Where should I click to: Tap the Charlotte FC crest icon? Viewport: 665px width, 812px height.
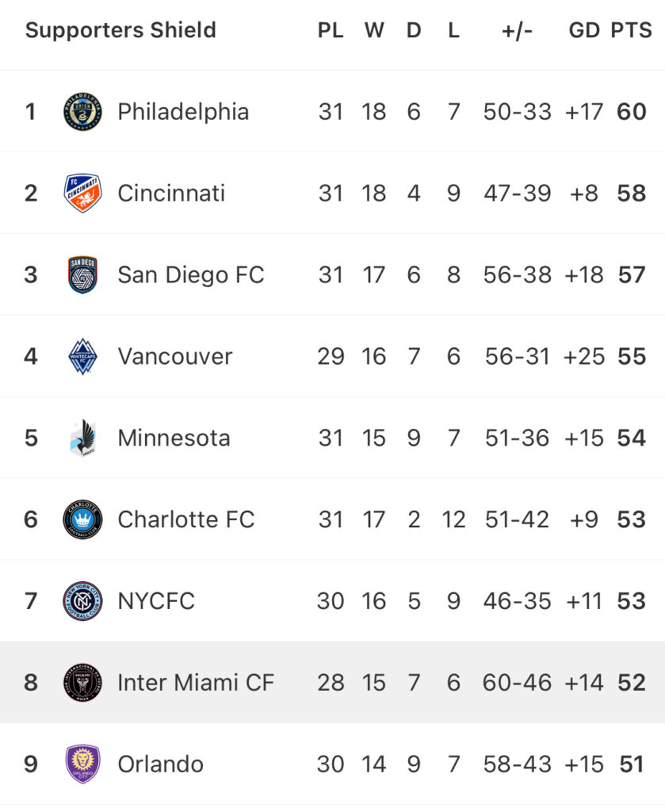82,519
